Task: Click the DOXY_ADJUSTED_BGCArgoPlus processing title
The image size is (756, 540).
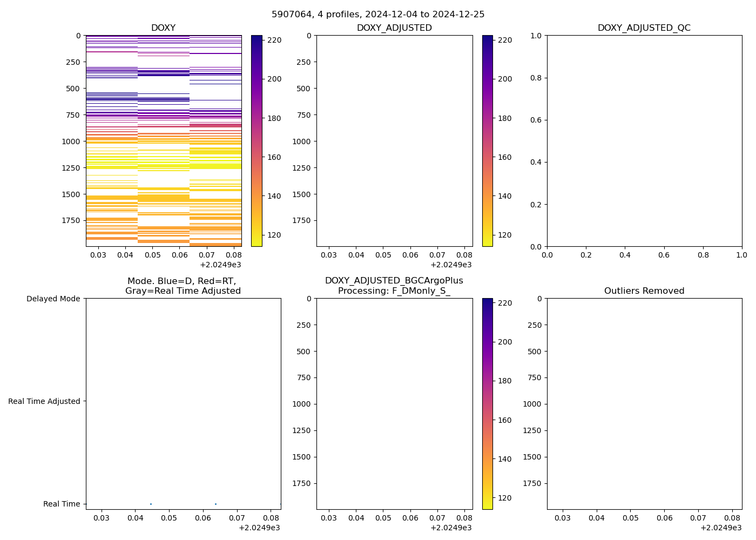Action: pyautogui.click(x=394, y=286)
